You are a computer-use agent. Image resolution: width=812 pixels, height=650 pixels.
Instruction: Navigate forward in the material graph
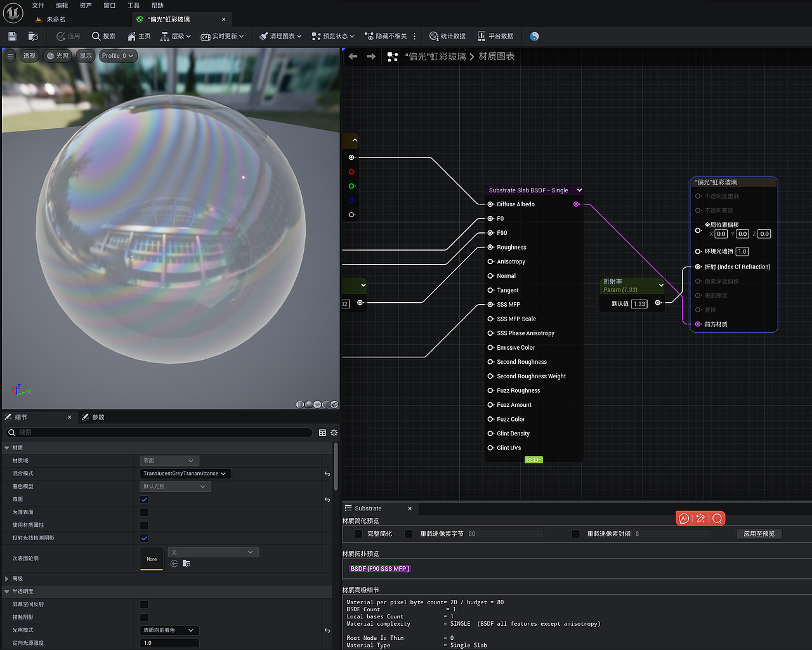[x=371, y=56]
